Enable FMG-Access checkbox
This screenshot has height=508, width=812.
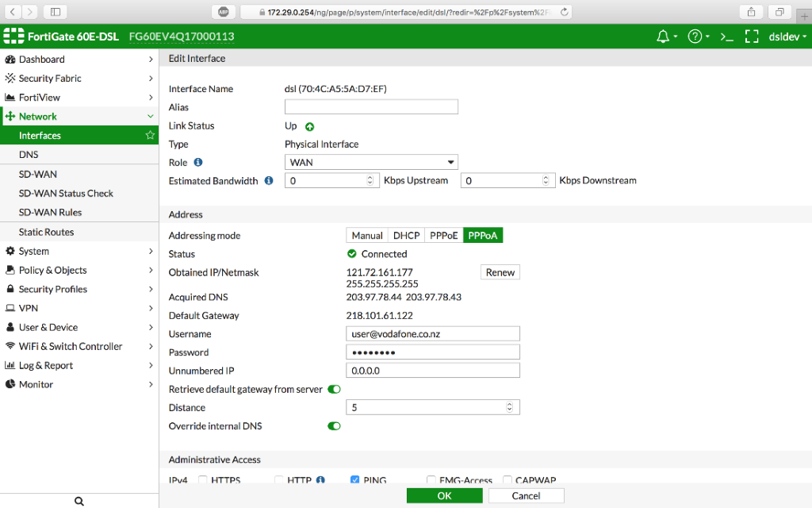[431, 480]
